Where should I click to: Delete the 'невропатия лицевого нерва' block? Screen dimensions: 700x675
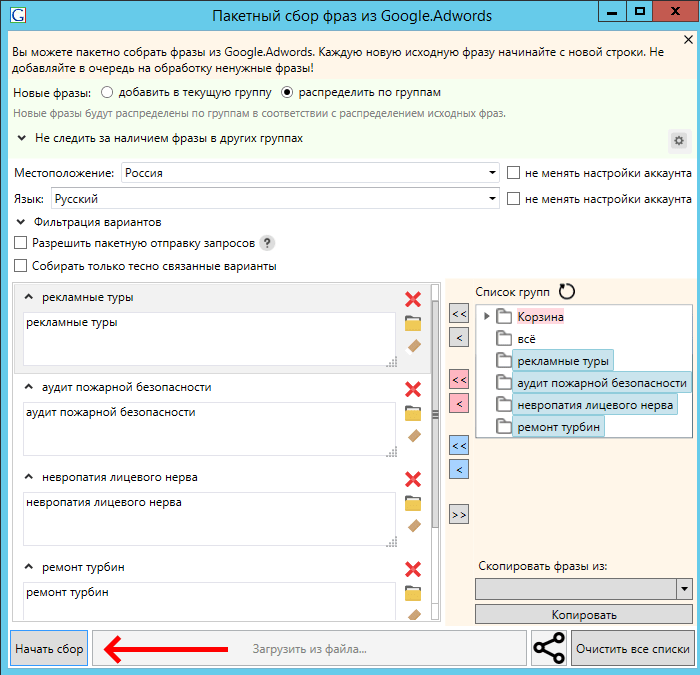(413, 479)
